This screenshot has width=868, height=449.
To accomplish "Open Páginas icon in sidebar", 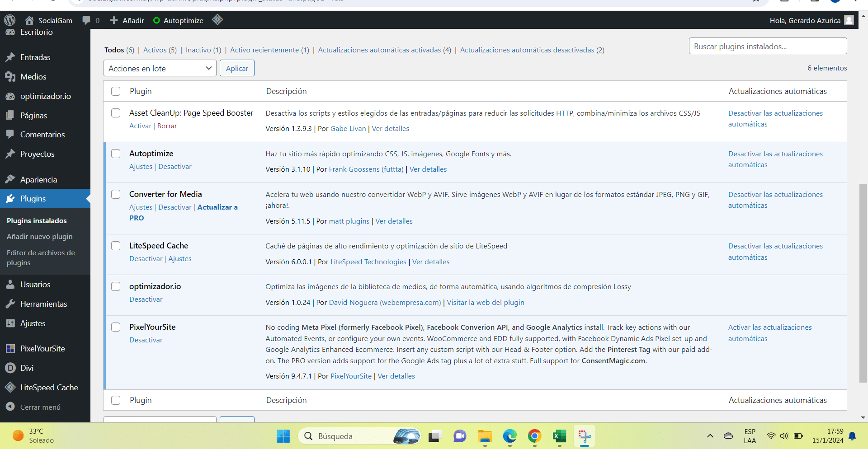I will [10, 116].
